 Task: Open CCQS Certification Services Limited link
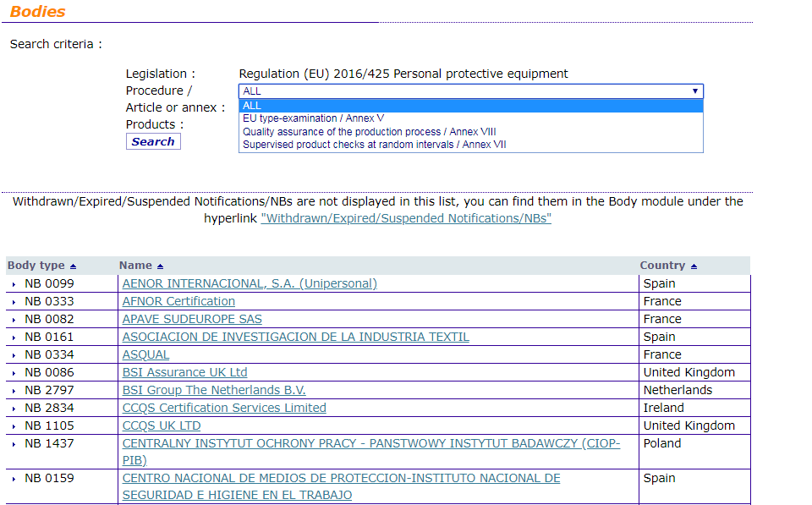click(224, 408)
